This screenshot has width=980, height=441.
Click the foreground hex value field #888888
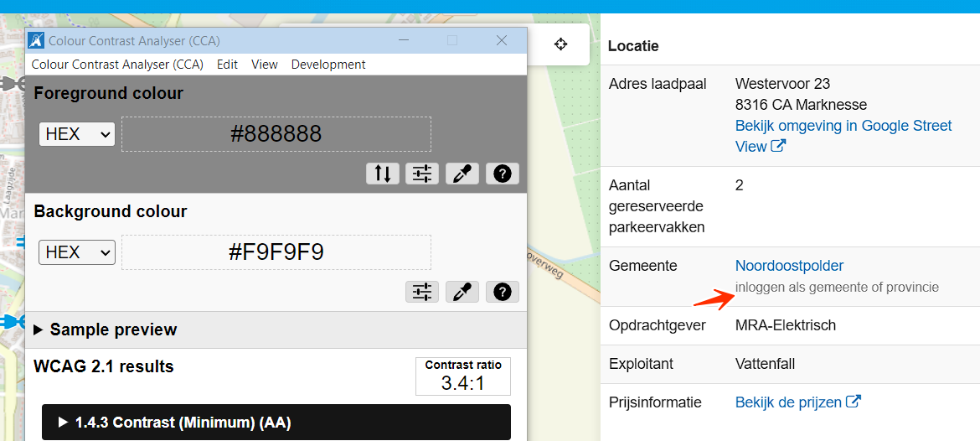point(276,134)
